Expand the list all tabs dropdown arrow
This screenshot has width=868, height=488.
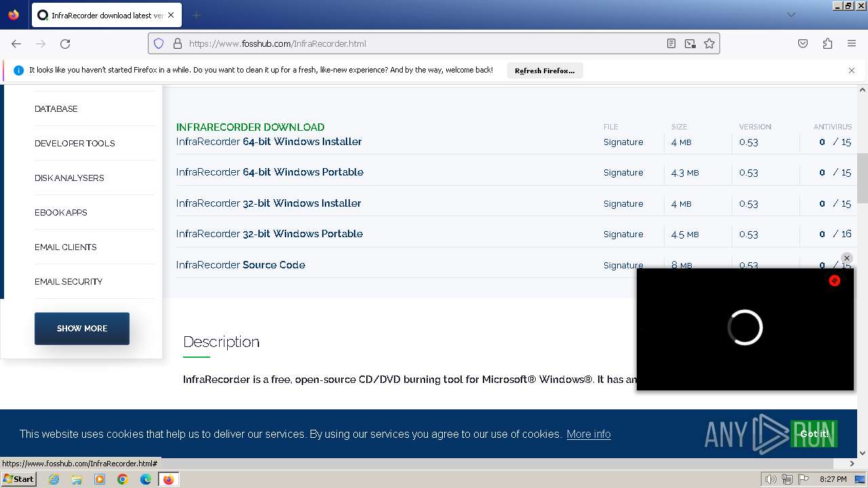coord(791,15)
